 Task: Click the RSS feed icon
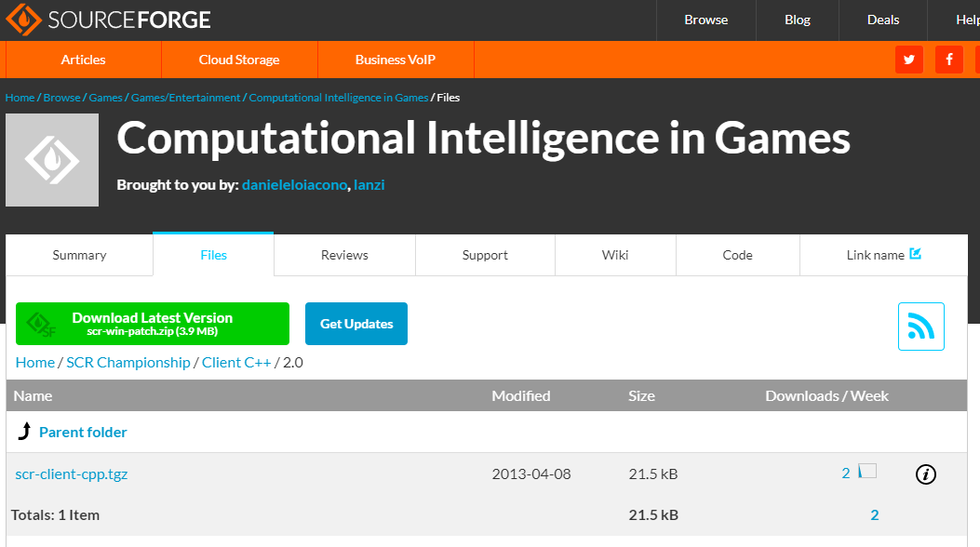coord(920,327)
